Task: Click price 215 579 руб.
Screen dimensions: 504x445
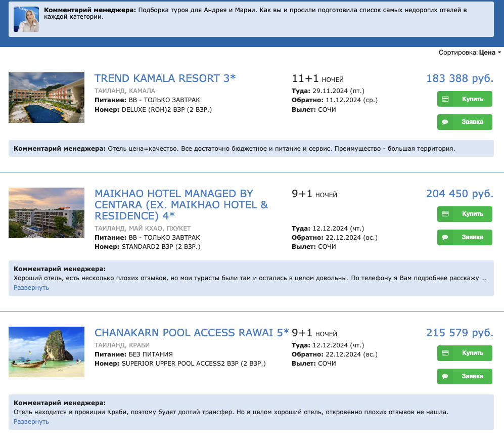Action: point(460,332)
